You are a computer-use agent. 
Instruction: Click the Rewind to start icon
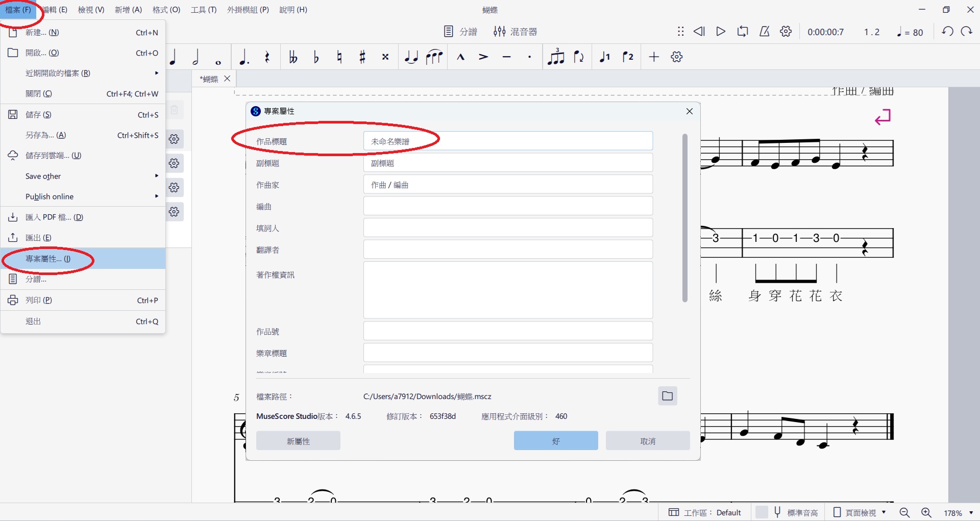pos(699,32)
